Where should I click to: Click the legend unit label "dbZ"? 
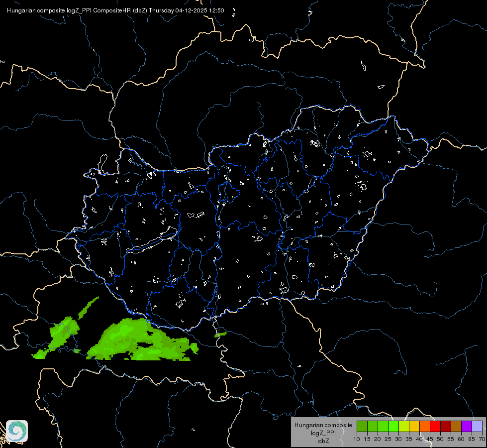(x=323, y=441)
